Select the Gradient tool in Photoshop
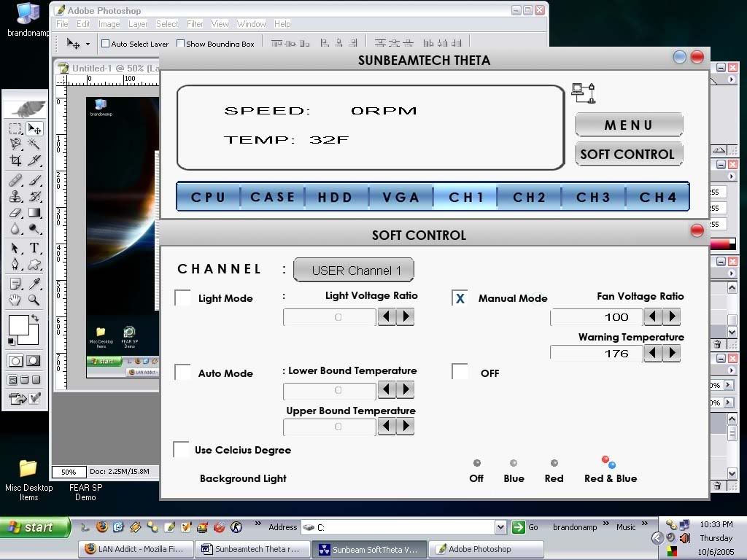747x560 pixels. click(34, 212)
